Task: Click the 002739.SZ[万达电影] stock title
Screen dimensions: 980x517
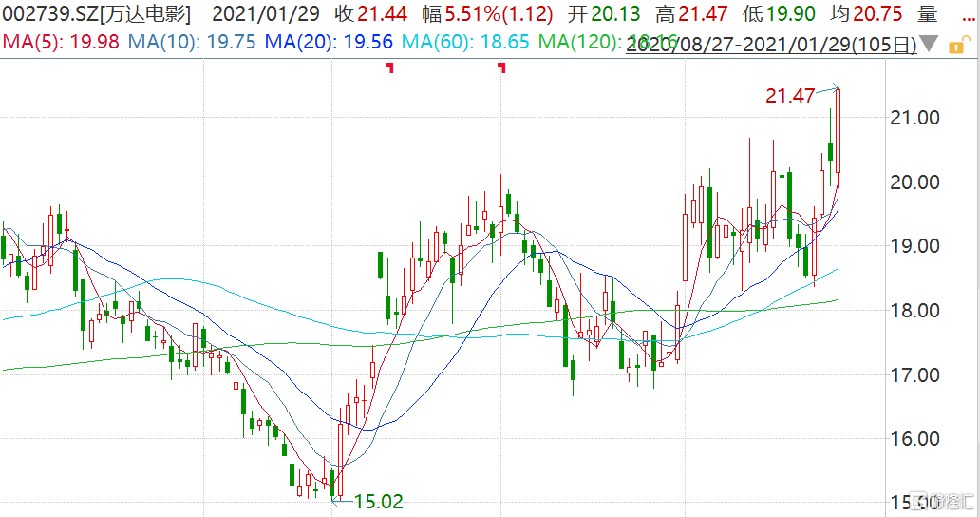Action: 97,13
